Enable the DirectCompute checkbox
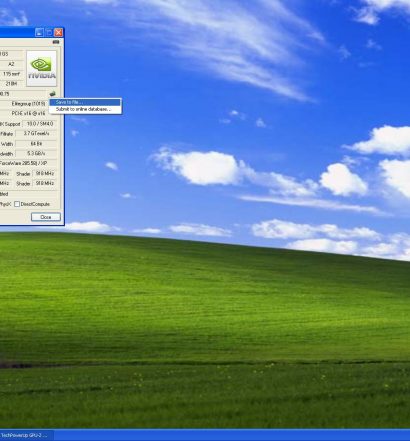410x441 pixels. [17, 204]
